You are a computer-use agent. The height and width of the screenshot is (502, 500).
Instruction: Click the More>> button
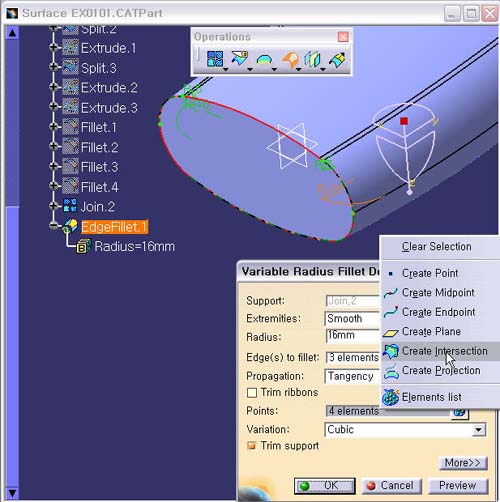click(x=463, y=463)
